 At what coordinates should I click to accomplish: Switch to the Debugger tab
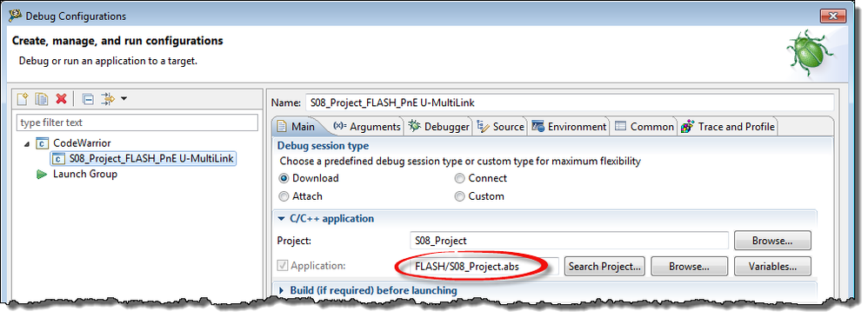click(x=438, y=127)
